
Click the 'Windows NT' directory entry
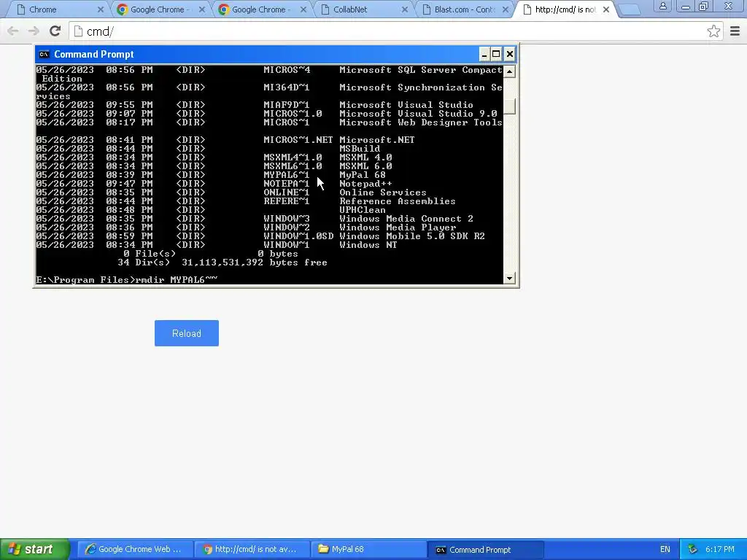click(x=368, y=245)
